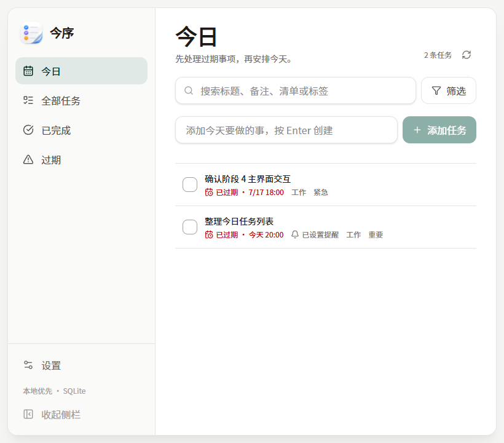504x443 pixels.
Task: Click the bell icon for 已设置提醒
Action: (x=295, y=234)
